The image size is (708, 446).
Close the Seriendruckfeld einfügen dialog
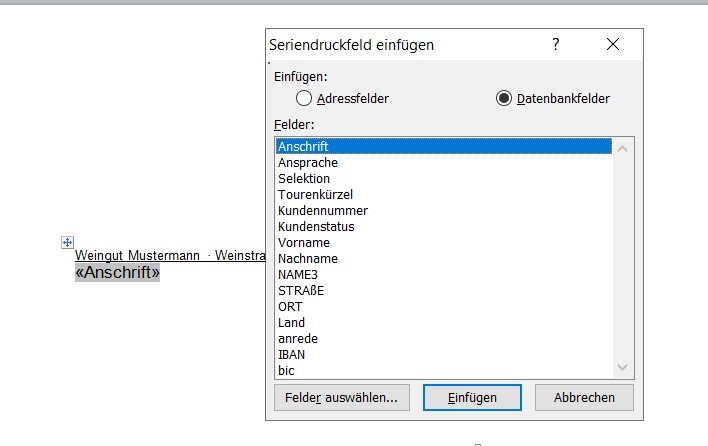613,45
